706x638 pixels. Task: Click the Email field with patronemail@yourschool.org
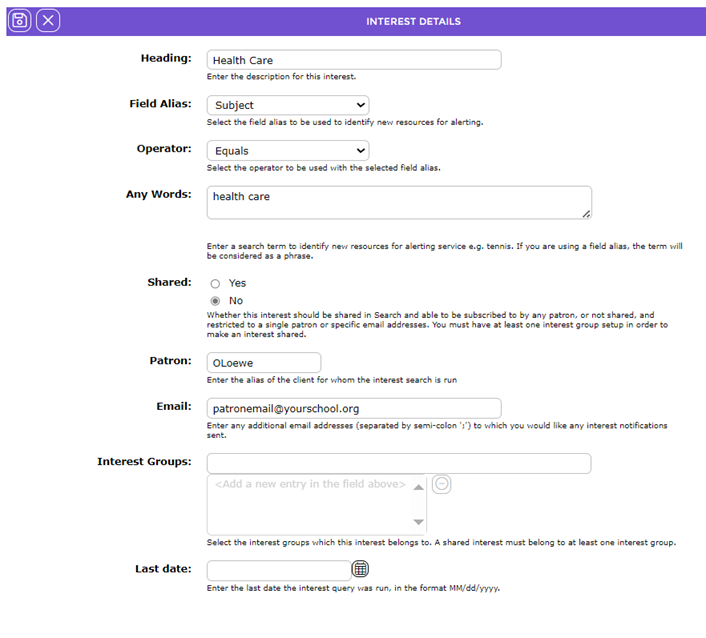pos(354,408)
